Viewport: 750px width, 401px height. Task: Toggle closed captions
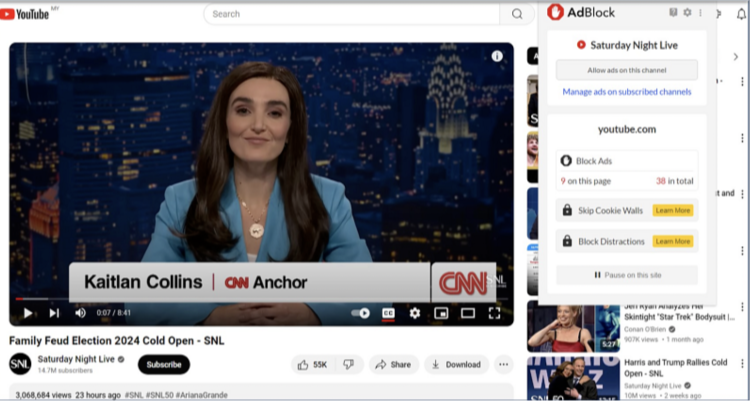pyautogui.click(x=388, y=313)
